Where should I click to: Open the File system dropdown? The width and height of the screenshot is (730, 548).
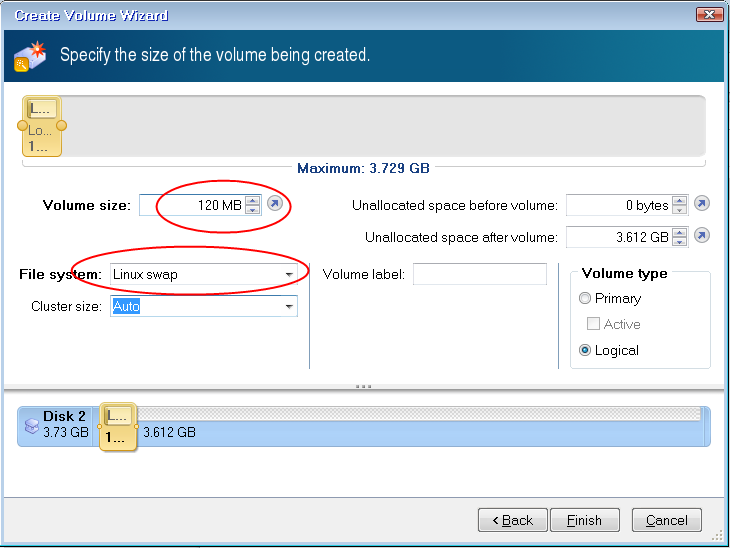coord(289,274)
